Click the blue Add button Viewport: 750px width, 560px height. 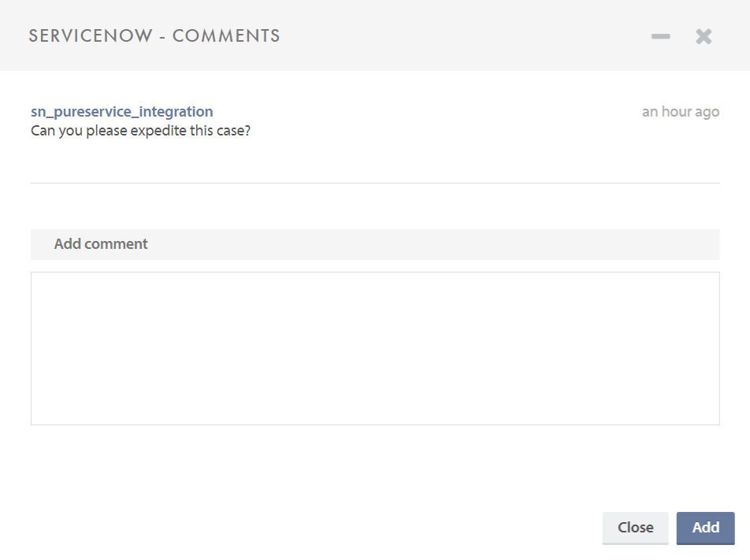[x=705, y=528]
